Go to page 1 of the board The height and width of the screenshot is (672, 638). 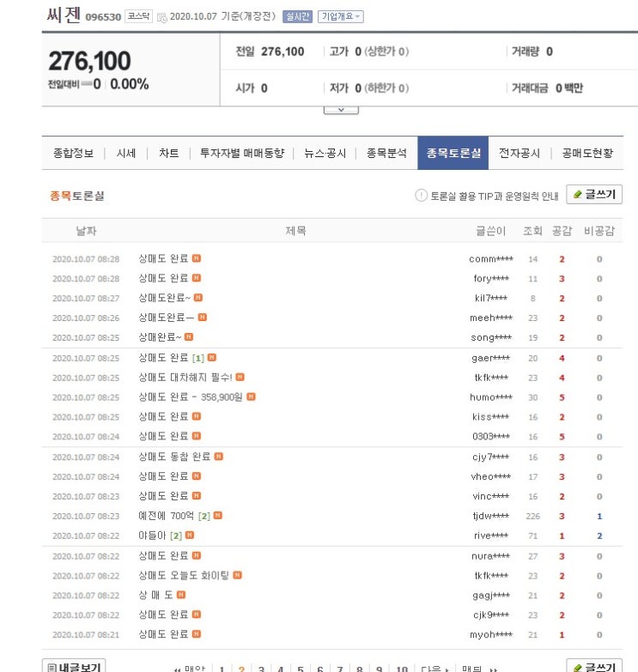(x=222, y=669)
